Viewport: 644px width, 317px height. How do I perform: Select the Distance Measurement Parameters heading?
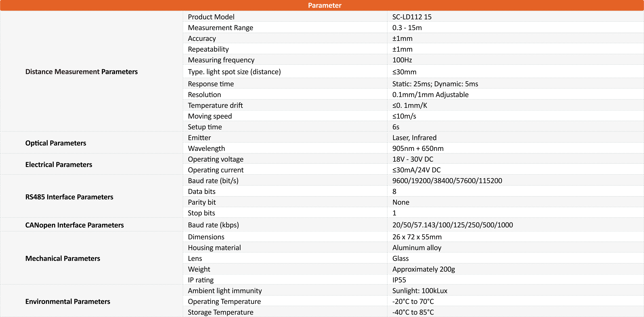point(82,72)
